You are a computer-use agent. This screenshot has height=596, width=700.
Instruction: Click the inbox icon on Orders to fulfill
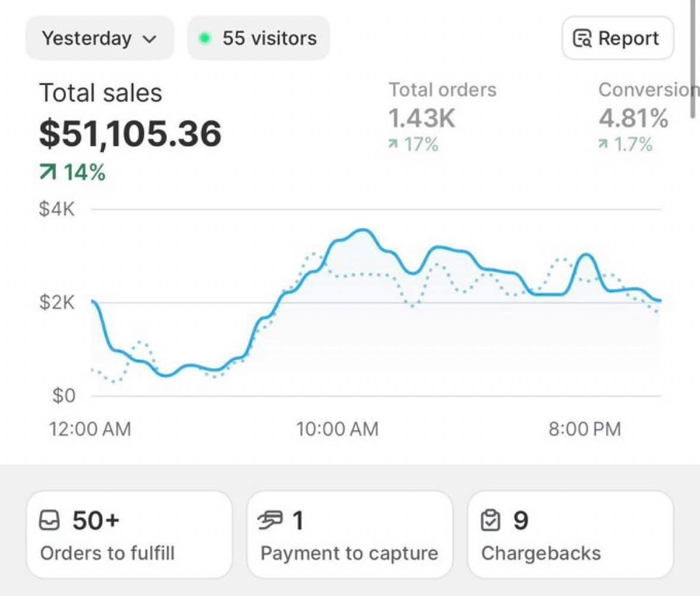click(x=49, y=521)
